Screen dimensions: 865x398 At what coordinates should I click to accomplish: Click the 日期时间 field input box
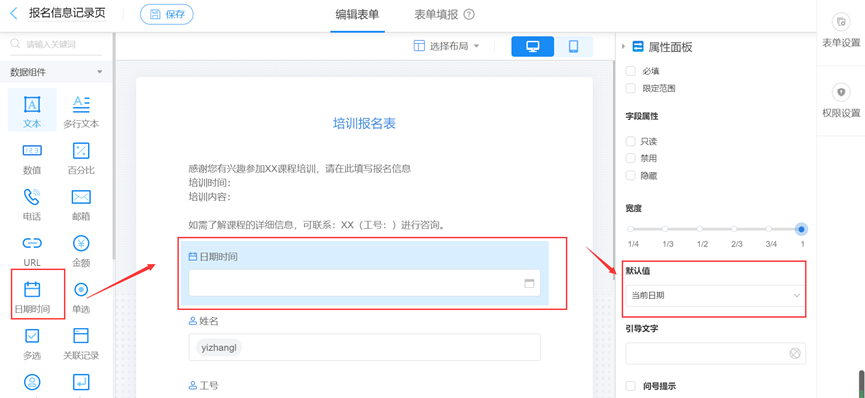[365, 283]
